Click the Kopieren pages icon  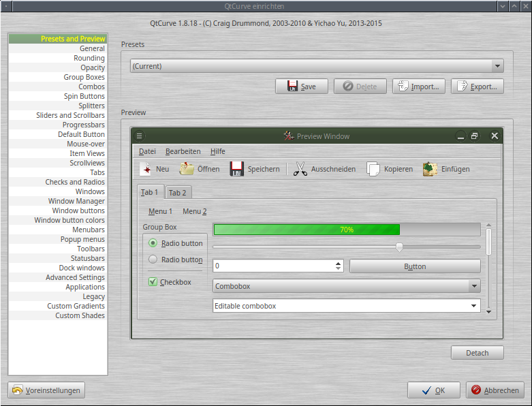tap(373, 169)
